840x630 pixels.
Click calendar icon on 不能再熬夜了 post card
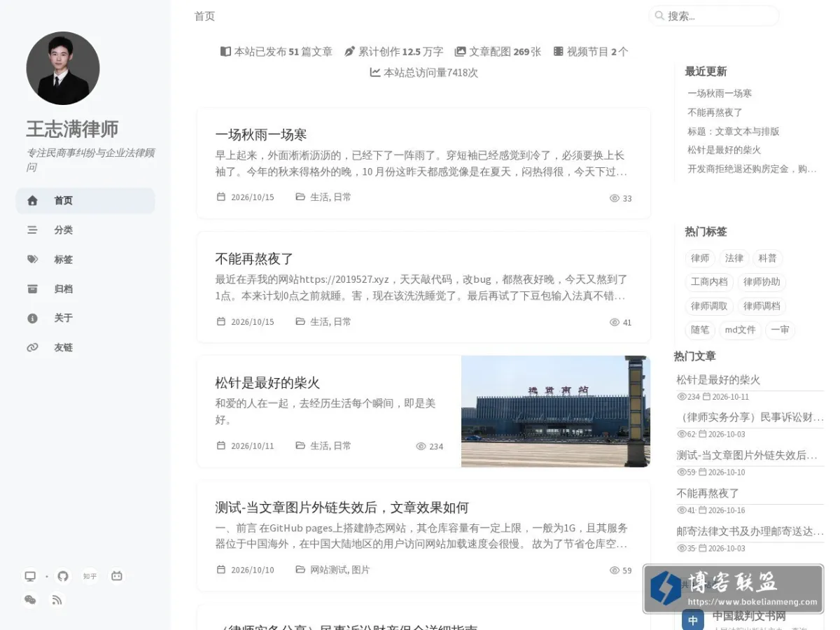[x=221, y=322]
